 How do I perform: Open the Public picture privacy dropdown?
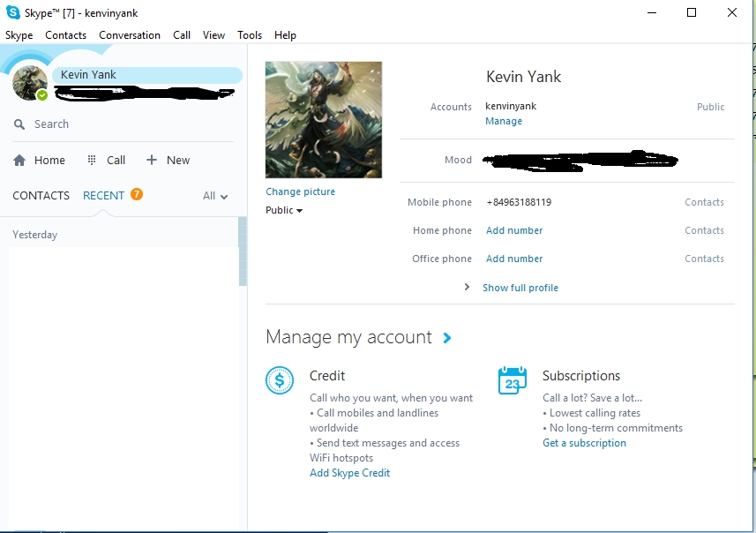(284, 210)
